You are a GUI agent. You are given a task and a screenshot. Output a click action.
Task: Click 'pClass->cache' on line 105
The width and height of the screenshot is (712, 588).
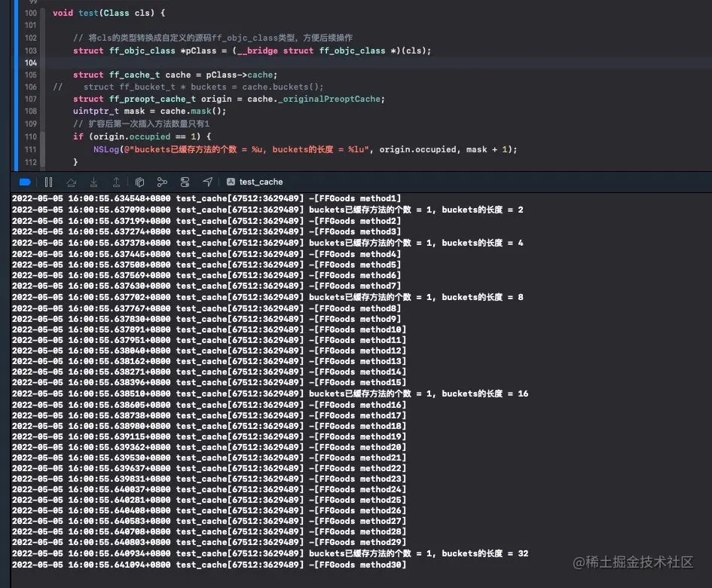tap(240, 75)
